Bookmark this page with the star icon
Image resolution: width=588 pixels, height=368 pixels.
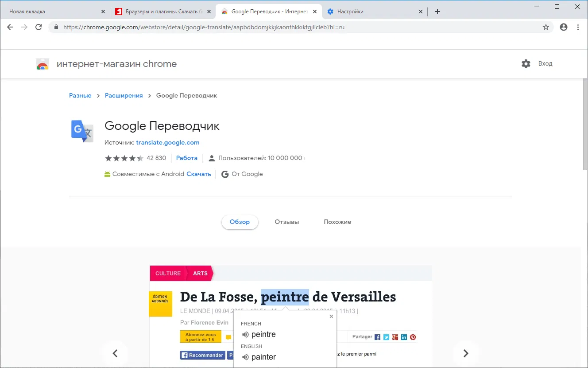click(x=546, y=27)
